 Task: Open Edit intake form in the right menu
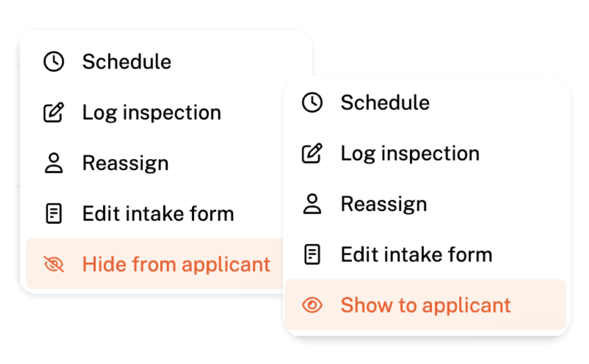417,255
